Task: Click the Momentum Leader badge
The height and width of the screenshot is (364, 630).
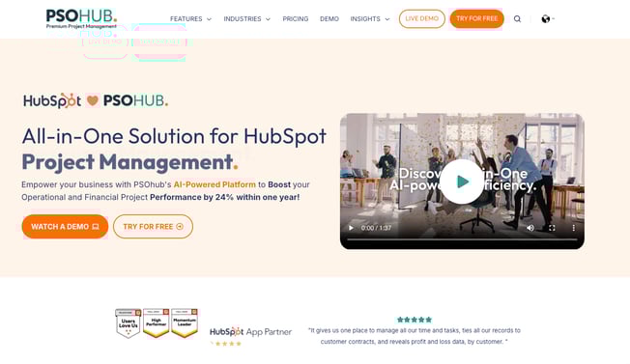Action: [185, 323]
